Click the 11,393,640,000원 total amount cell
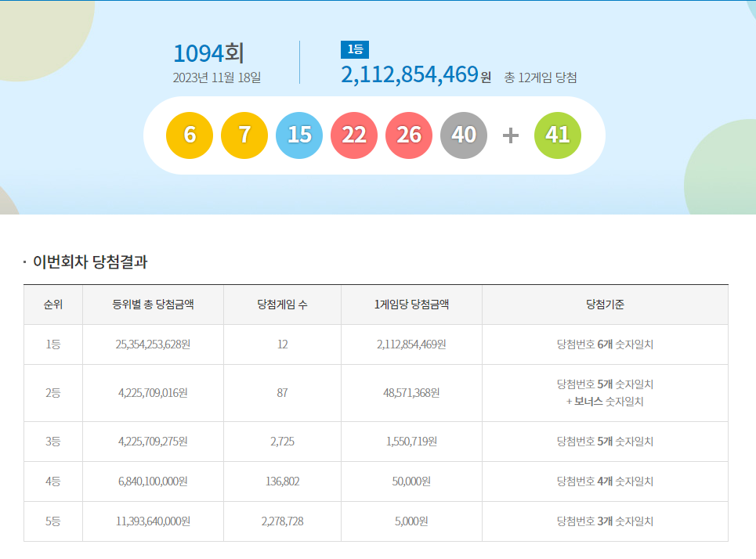 pyautogui.click(x=153, y=522)
